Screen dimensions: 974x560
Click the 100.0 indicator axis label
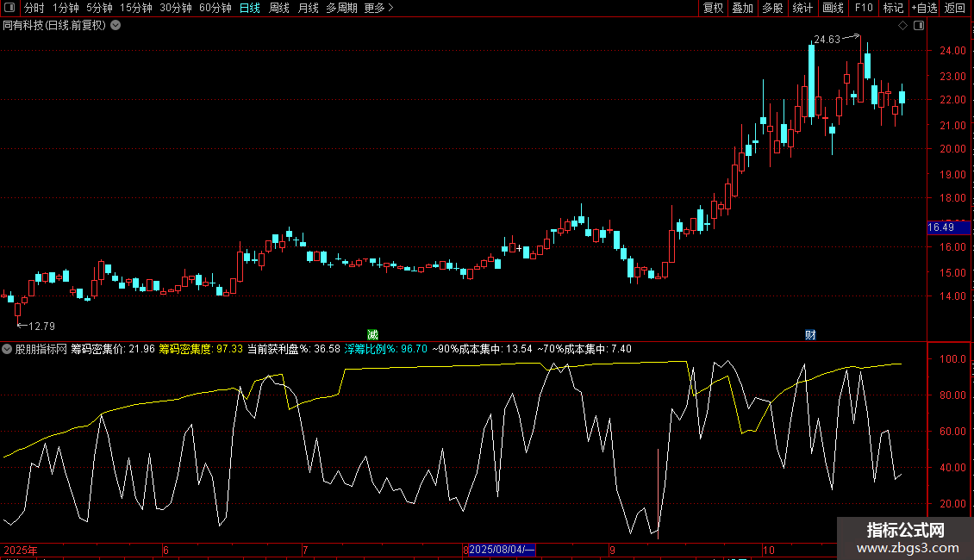point(952,359)
